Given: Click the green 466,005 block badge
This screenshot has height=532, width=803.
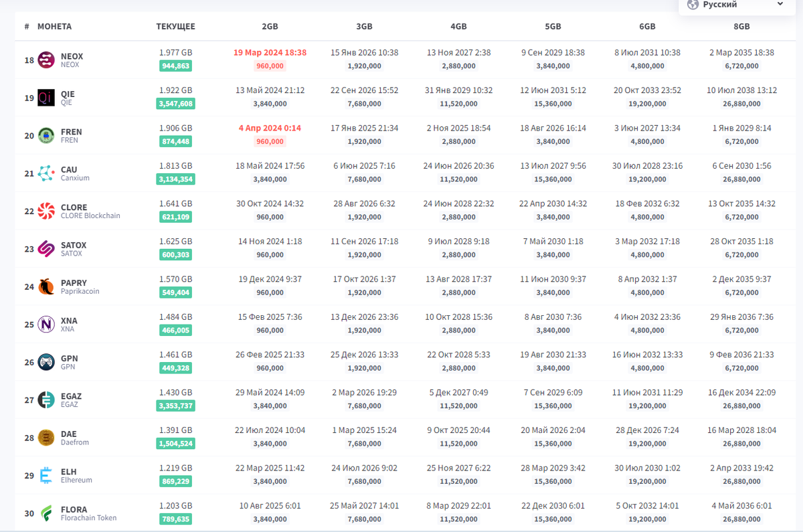Looking at the screenshot, I should 176,331.
